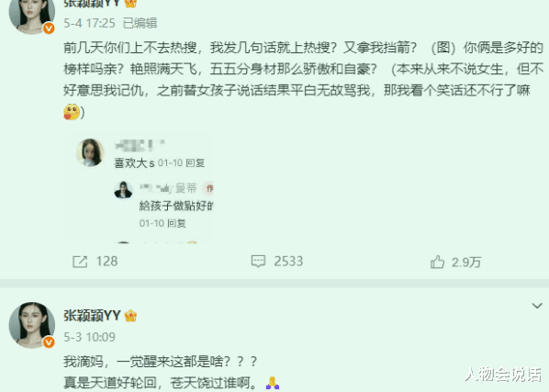Click the verified V badge on lower avatar

click(49, 342)
